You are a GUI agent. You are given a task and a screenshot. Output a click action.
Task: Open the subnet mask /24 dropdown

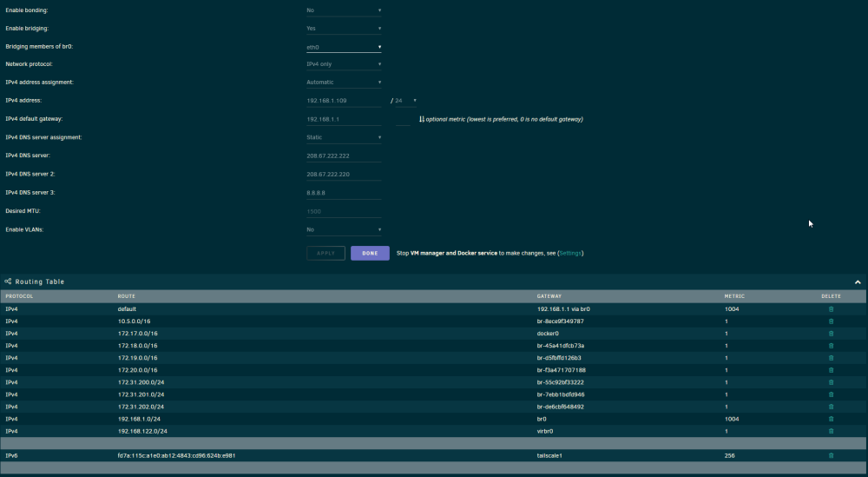[x=405, y=101]
